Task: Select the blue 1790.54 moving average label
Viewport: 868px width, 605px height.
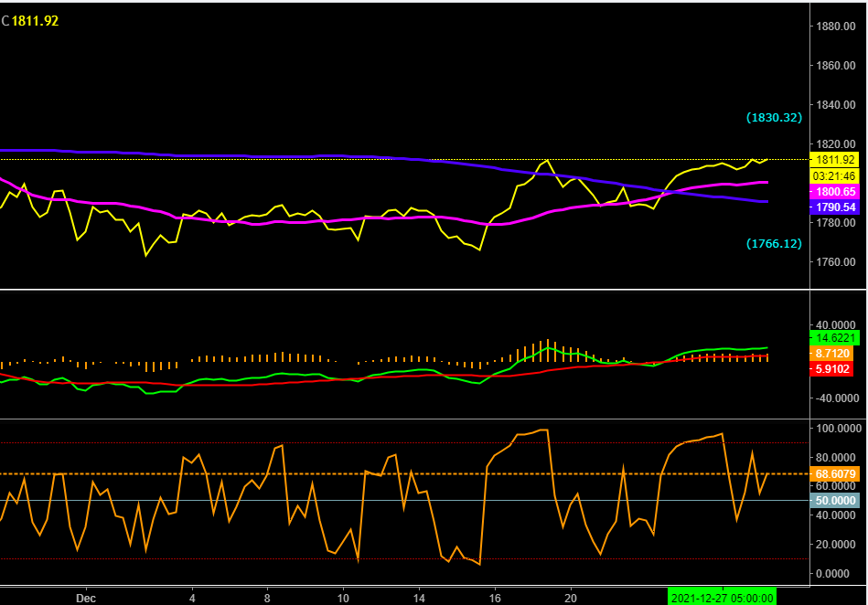Action: 834,207
